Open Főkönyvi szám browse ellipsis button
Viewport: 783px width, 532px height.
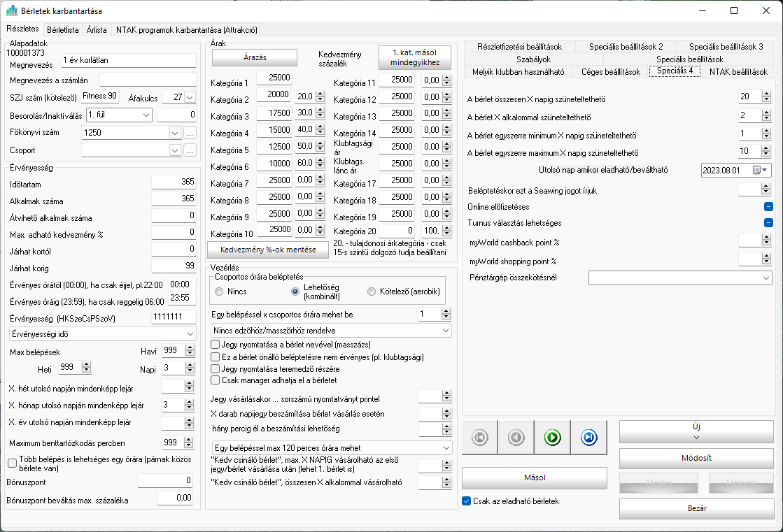click(x=190, y=133)
